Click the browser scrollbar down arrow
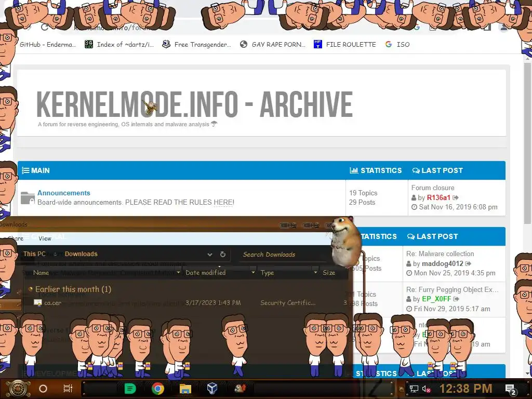Screen dimensions: 532x399 [x=527, y=374]
